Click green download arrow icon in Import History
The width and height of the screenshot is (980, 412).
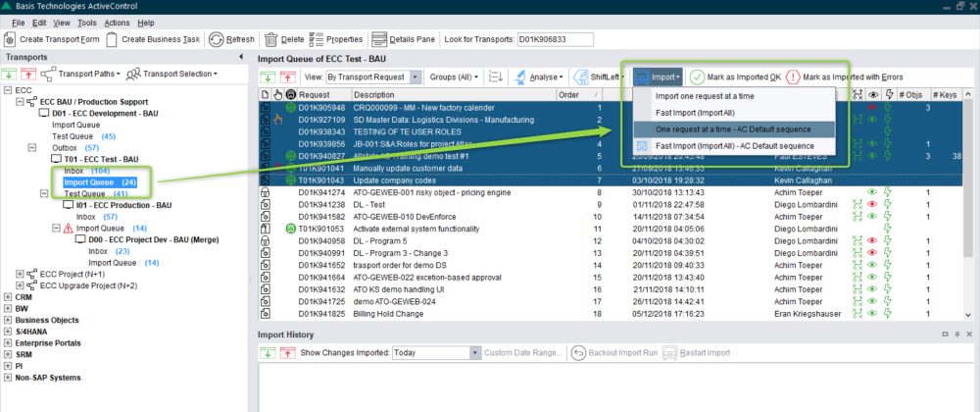point(267,352)
